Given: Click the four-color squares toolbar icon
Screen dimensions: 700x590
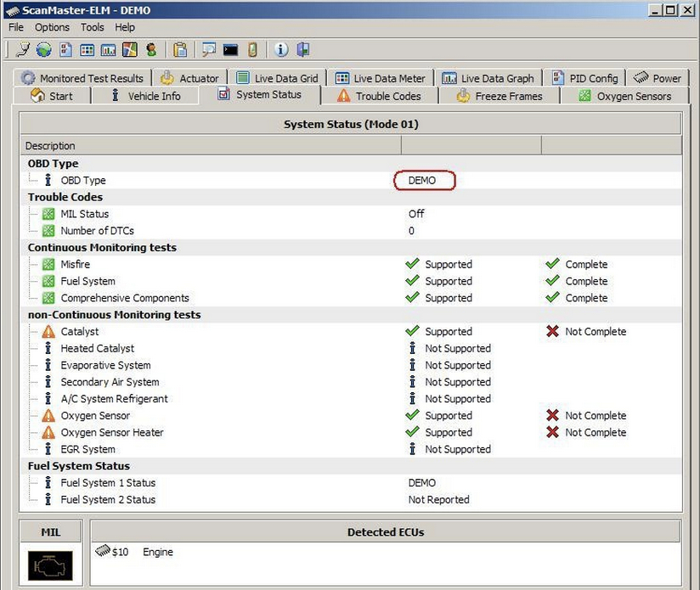Looking at the screenshot, I should (129, 49).
